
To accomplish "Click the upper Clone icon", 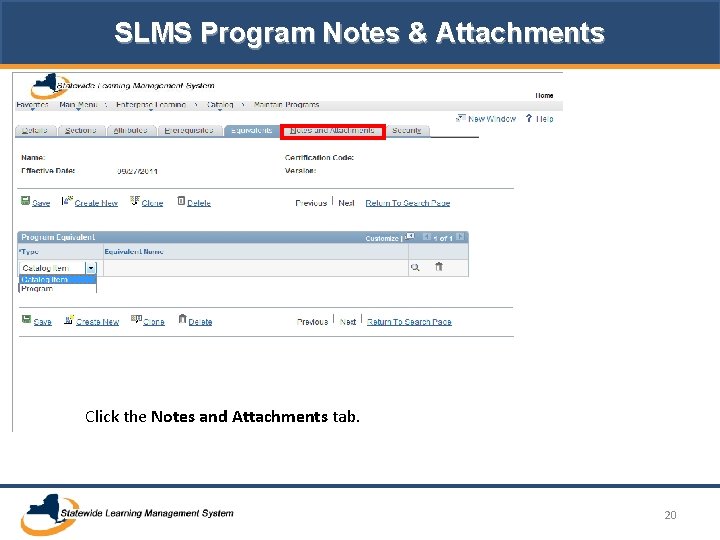I will [135, 201].
